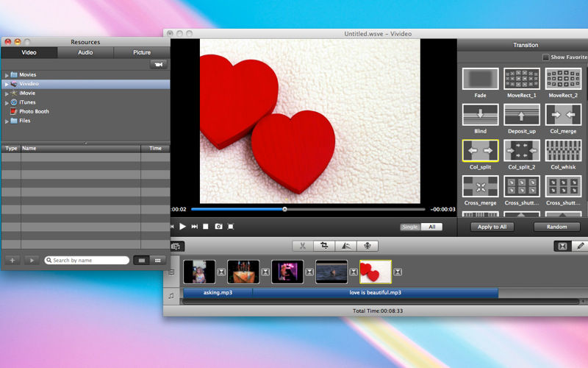The width and height of the screenshot is (588, 368).
Task: Enter full screen preview
Action: point(231,227)
